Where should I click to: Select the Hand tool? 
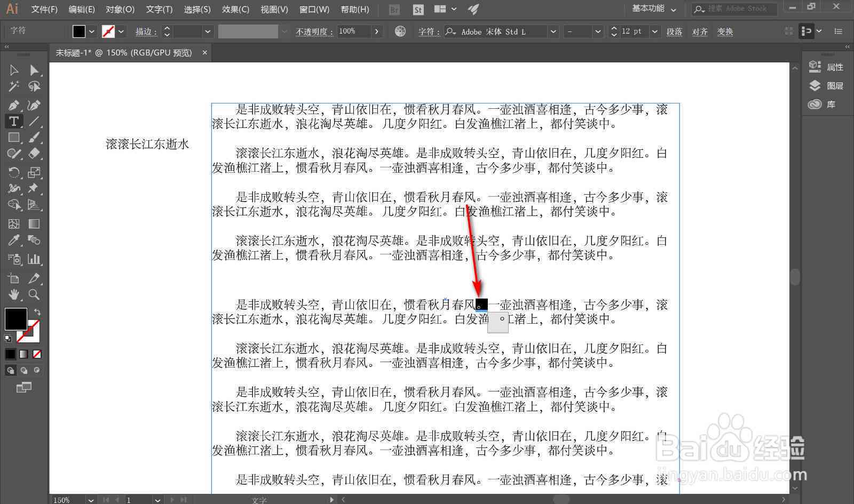[14, 294]
